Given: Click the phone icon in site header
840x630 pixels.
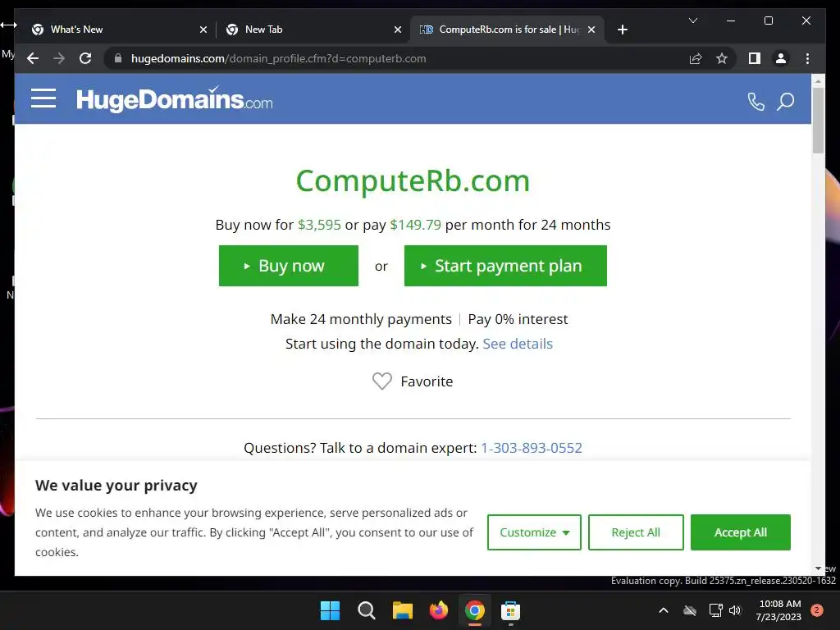Looking at the screenshot, I should [x=756, y=101].
